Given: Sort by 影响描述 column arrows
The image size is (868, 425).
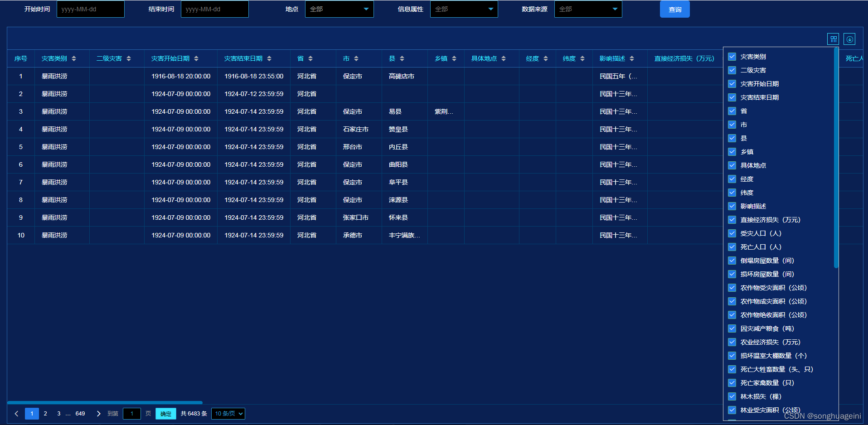Looking at the screenshot, I should pyautogui.click(x=632, y=58).
